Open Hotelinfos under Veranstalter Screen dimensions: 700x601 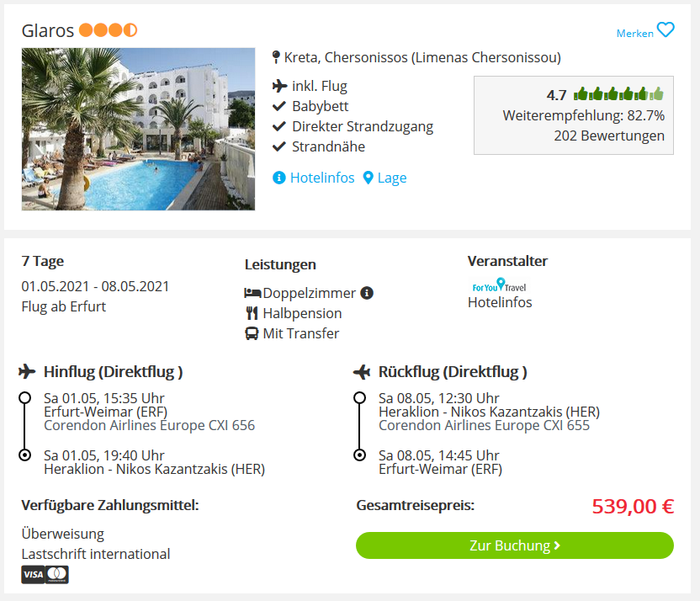coord(500,302)
